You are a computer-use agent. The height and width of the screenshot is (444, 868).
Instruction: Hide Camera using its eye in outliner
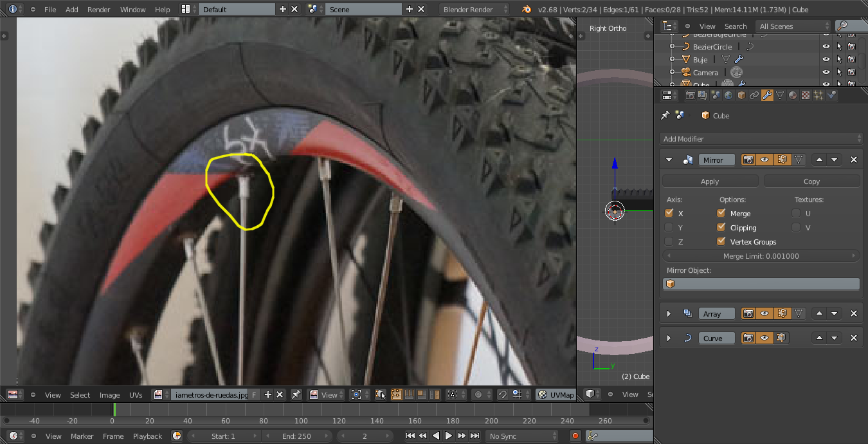pos(826,72)
